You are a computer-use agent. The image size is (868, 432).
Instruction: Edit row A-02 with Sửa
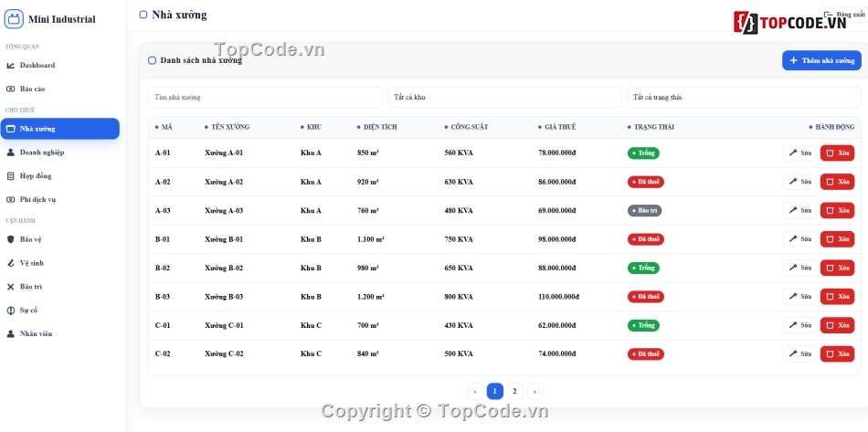(799, 182)
